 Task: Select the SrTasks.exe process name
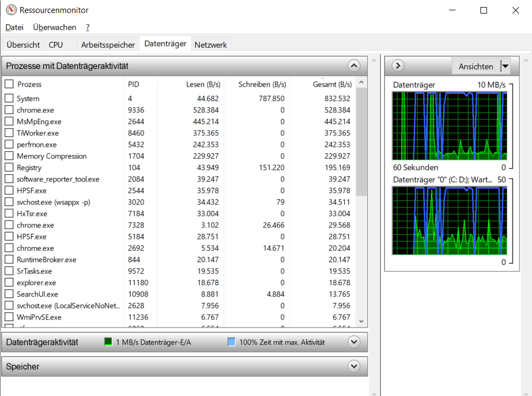34,271
